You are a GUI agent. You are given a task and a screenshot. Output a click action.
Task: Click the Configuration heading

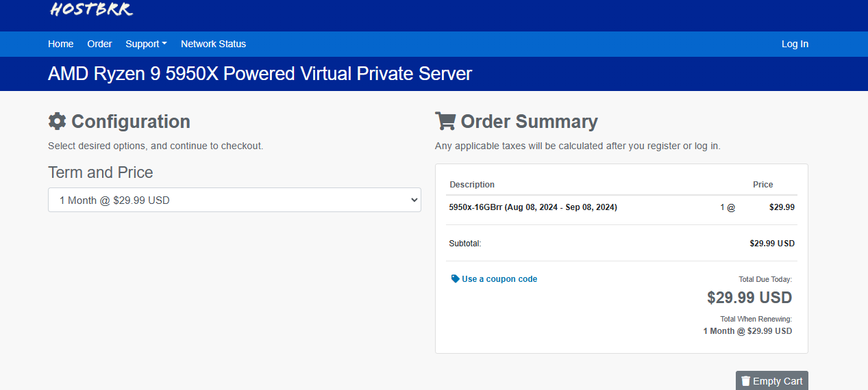(131, 121)
